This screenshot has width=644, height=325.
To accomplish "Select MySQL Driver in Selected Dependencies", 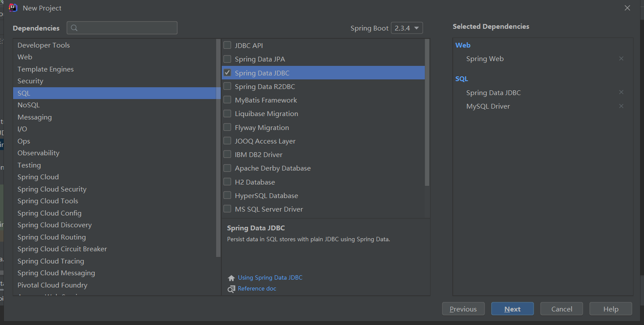I will coord(488,106).
